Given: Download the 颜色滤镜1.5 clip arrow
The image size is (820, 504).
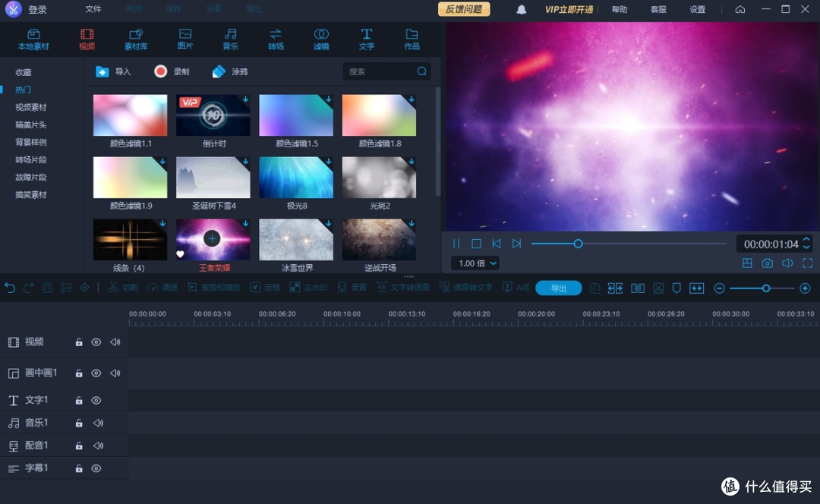Looking at the screenshot, I should [x=329, y=99].
